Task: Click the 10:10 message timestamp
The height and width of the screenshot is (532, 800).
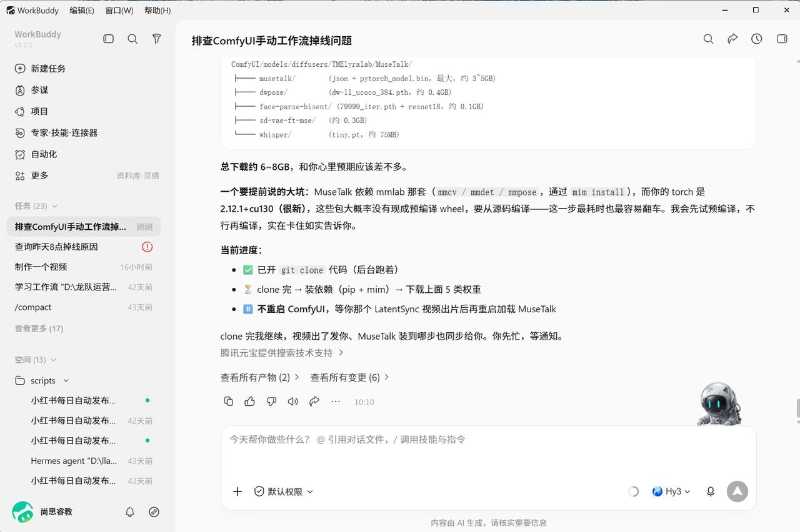Action: pos(364,402)
